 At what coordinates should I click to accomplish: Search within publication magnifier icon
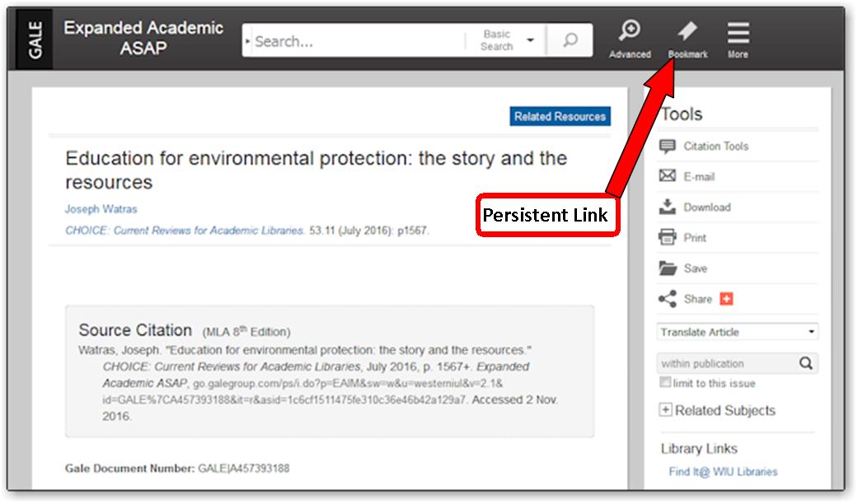tap(805, 363)
